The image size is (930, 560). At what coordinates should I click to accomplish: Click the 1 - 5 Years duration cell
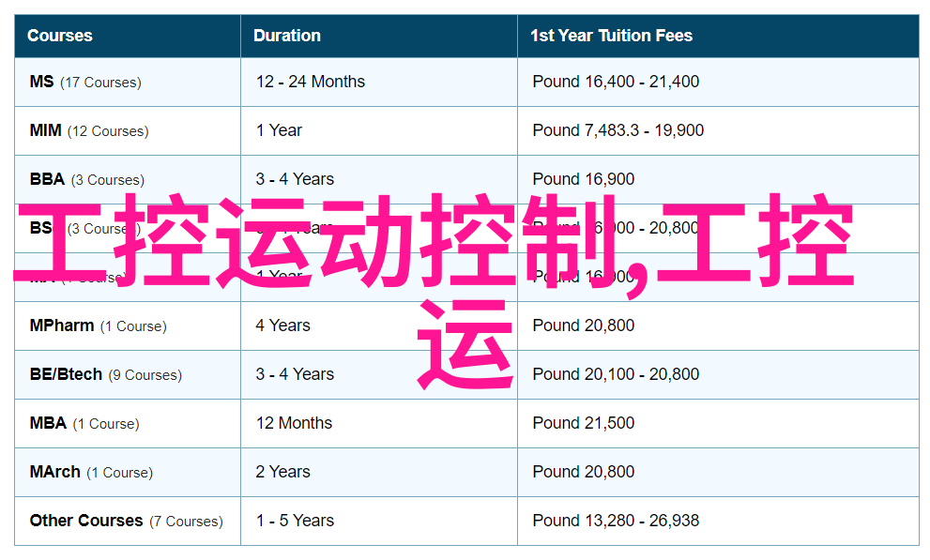[295, 521]
